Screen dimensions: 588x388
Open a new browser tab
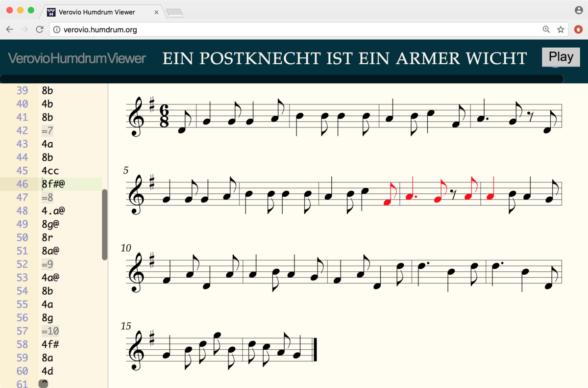[174, 13]
